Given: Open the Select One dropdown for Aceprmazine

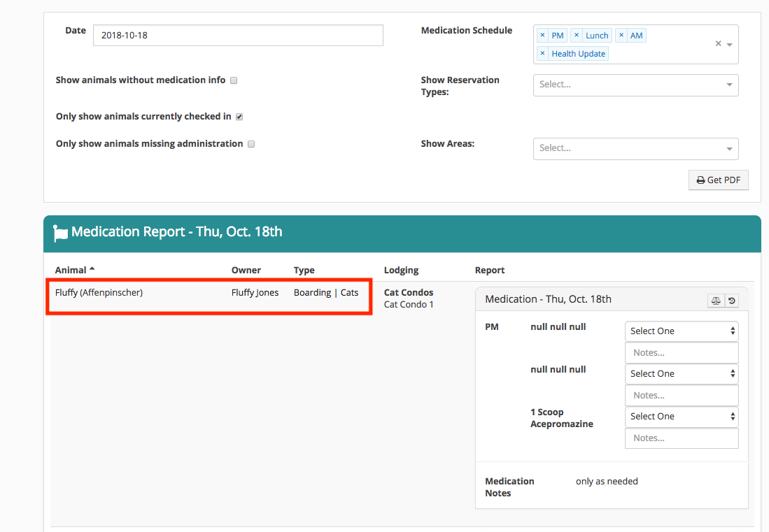Looking at the screenshot, I should (681, 416).
